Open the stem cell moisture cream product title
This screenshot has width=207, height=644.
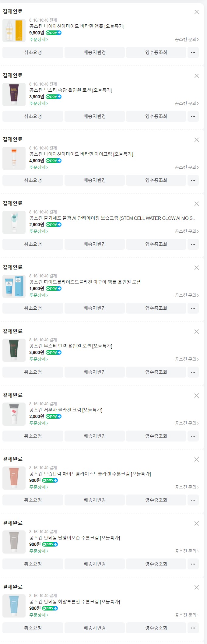coord(113,218)
